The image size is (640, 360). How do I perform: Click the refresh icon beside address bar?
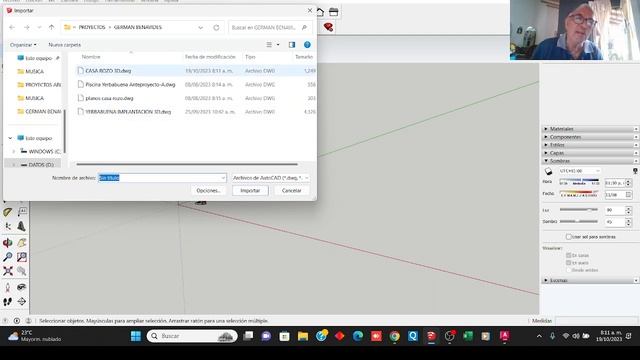216,27
